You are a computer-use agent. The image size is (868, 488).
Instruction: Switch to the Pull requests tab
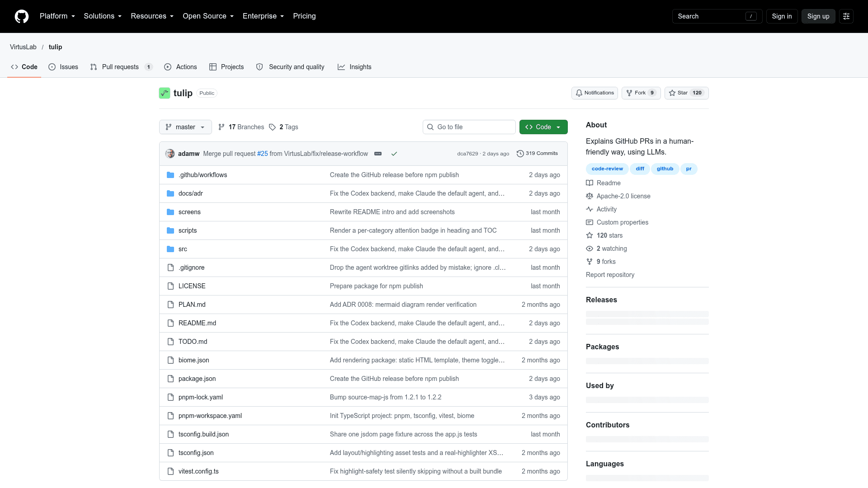pos(122,67)
